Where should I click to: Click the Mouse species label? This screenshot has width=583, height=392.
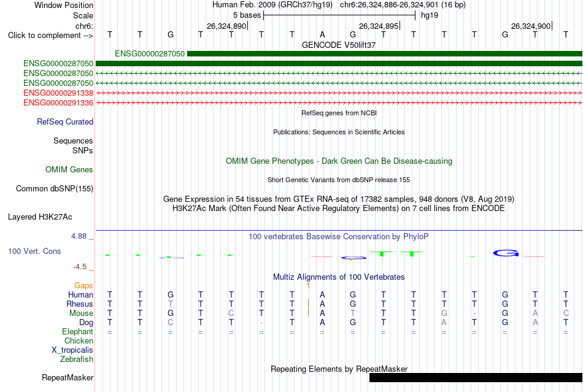(81, 313)
